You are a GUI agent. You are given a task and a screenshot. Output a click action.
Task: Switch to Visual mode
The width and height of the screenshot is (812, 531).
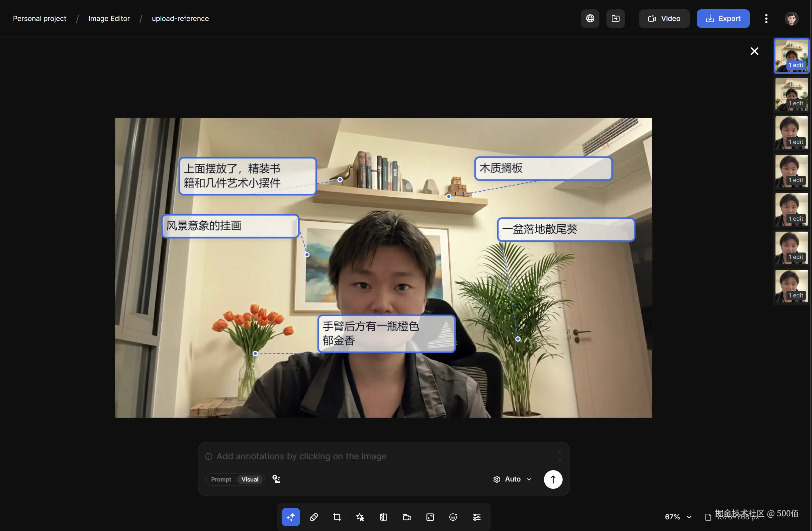point(250,479)
